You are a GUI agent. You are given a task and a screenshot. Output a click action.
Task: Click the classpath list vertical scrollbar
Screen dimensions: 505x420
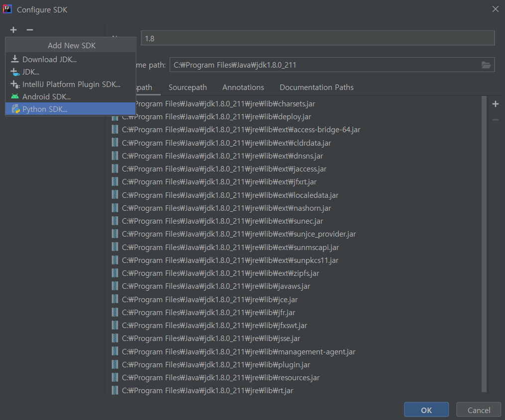tap(484, 244)
